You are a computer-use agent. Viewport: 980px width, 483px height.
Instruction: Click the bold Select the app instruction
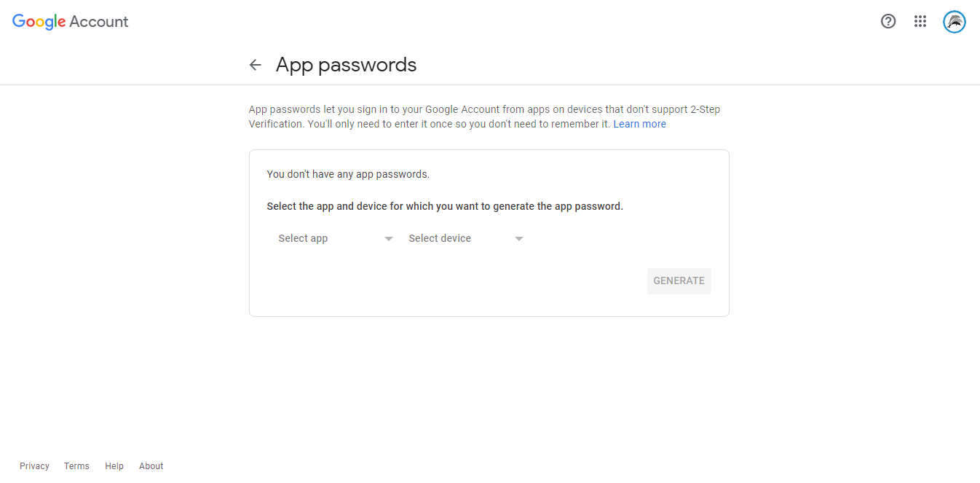(445, 206)
